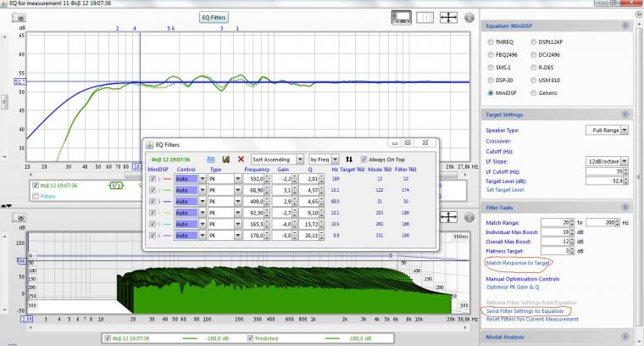
Task: Open graph settings gear in top right
Action: tap(469, 17)
